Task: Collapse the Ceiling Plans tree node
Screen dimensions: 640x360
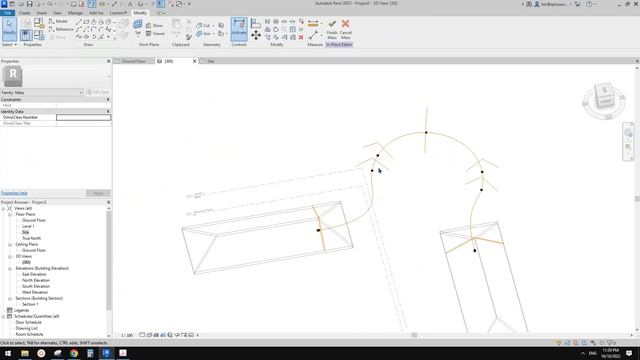Action: coord(10,244)
